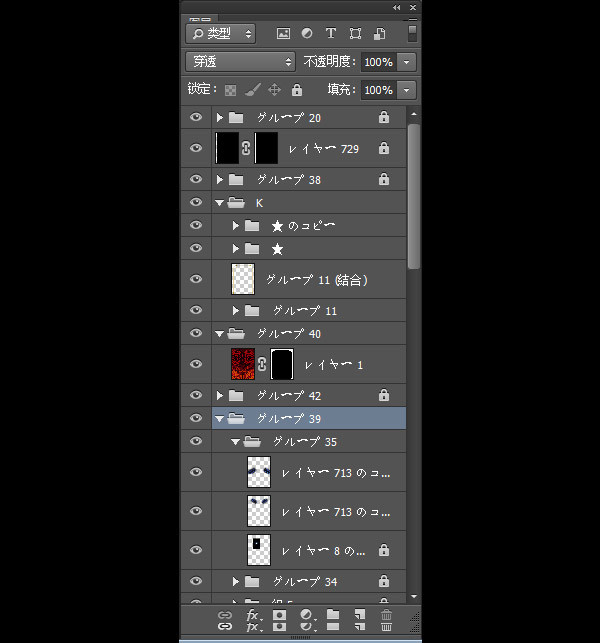
Task: Click the lock position icon
Action: pos(274,89)
